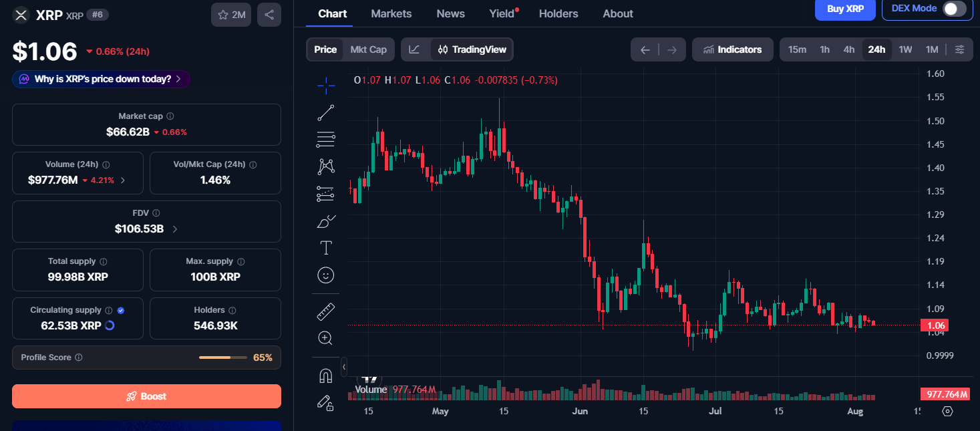Expand 'Why is XRP's price down today?'
980x431 pixels.
click(x=102, y=79)
